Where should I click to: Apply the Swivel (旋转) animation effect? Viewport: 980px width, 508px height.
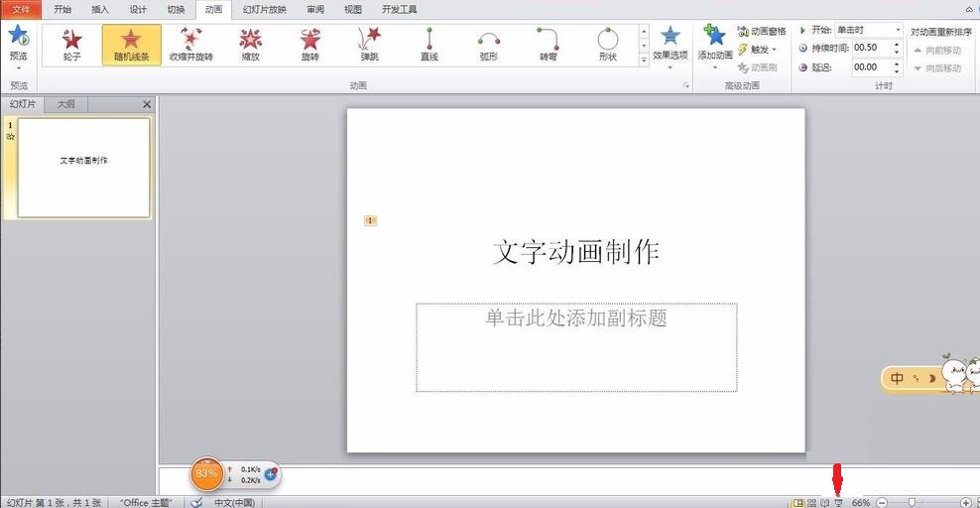[x=310, y=45]
